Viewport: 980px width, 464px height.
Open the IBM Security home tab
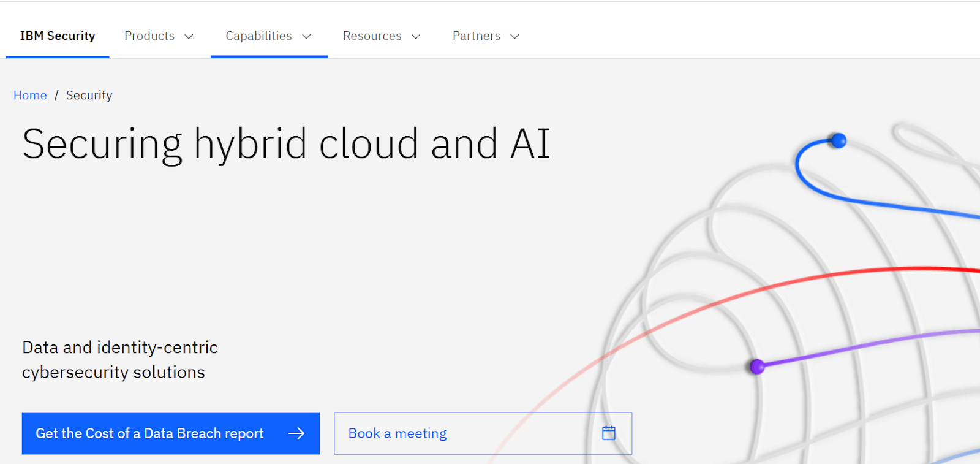click(x=58, y=36)
